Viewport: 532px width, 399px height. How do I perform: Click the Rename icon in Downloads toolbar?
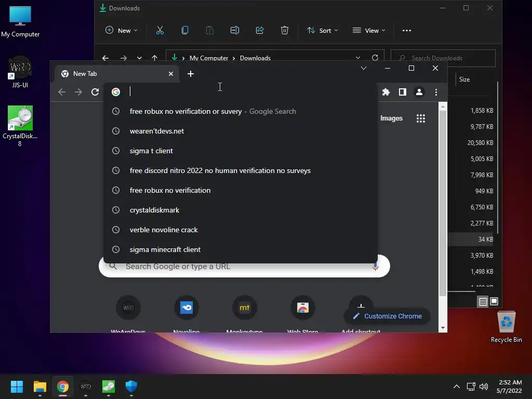(x=235, y=31)
